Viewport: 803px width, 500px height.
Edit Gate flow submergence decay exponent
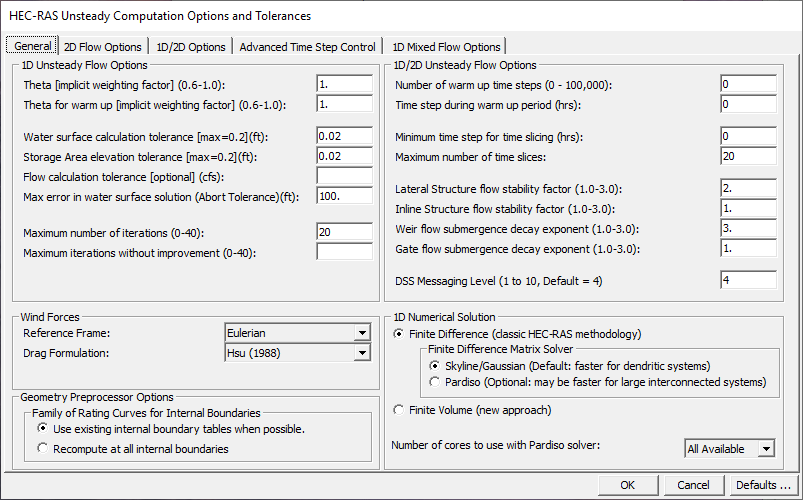(748, 248)
